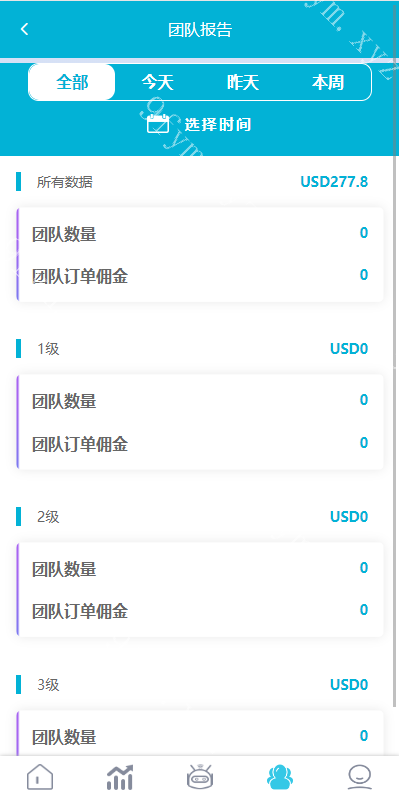Switch to the 今天 tab
This screenshot has height=794, width=399.
point(157,82)
